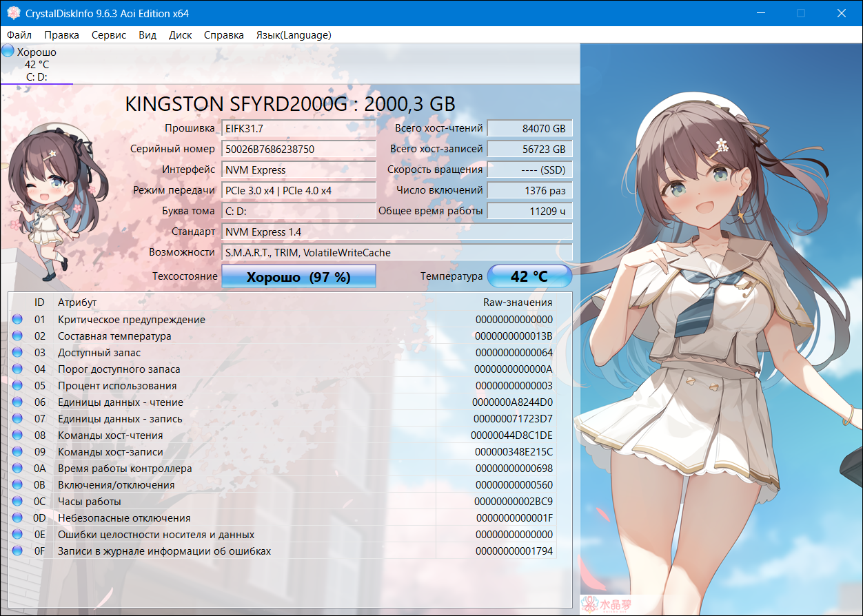The image size is (863, 616).
Task: Click status orb of row 06
Action: [x=17, y=402]
